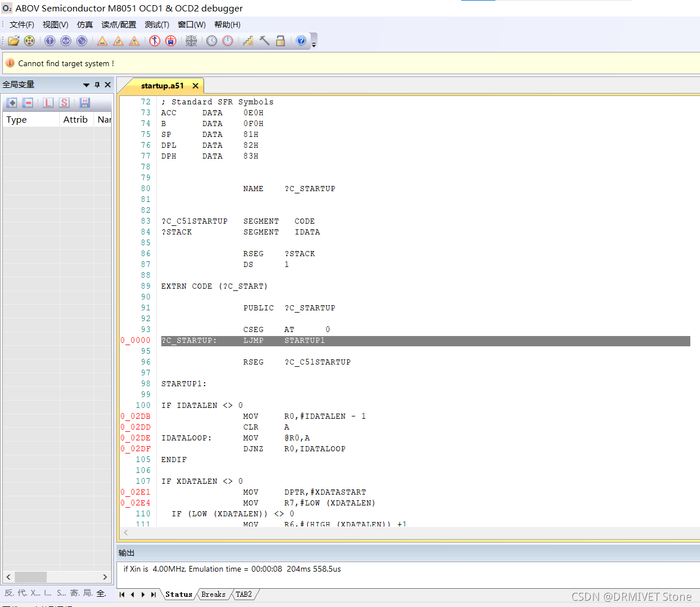Add a global variable with the plus icon
The image size is (700, 607).
(x=12, y=103)
